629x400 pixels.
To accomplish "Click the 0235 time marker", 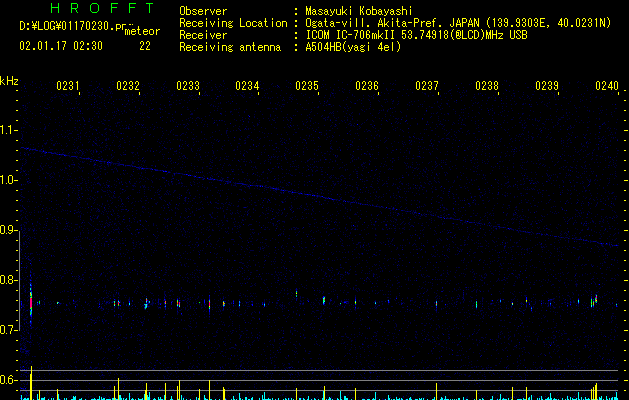I will point(307,86).
